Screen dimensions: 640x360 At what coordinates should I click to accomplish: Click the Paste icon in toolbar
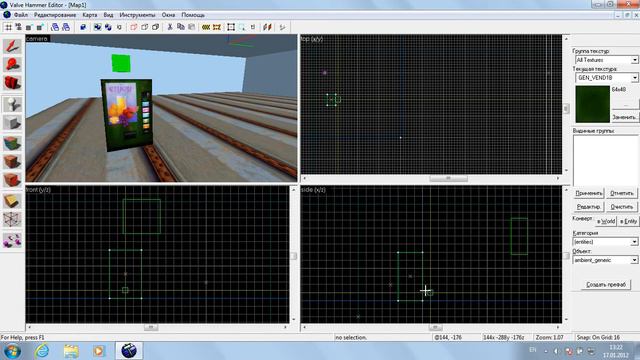coord(191,27)
